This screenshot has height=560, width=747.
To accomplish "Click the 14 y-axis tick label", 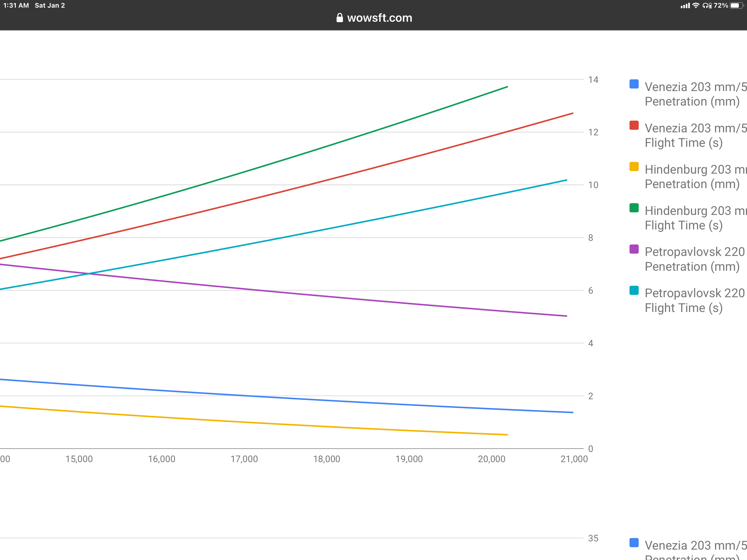I will click(593, 80).
